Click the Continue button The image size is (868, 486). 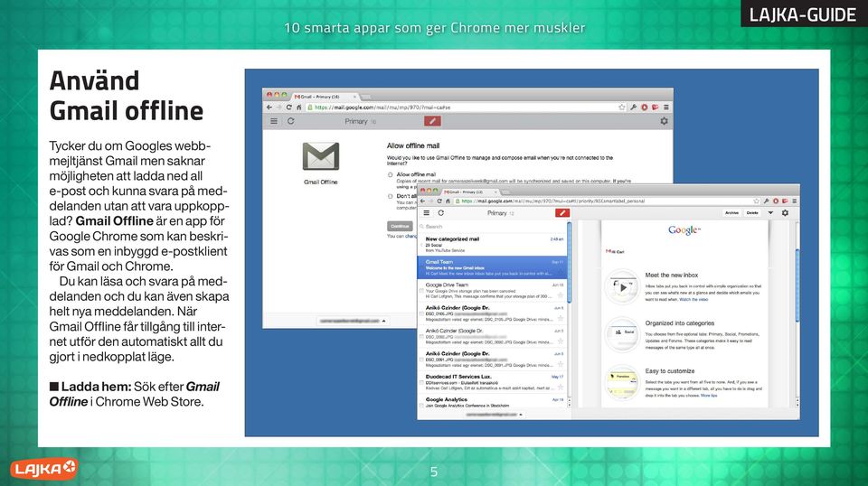coord(400,226)
